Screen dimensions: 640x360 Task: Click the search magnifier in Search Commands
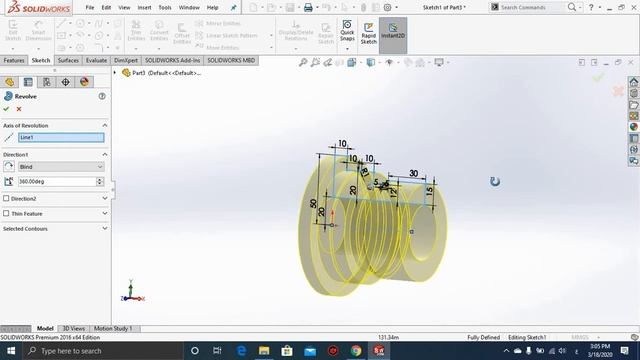(x=572, y=7)
